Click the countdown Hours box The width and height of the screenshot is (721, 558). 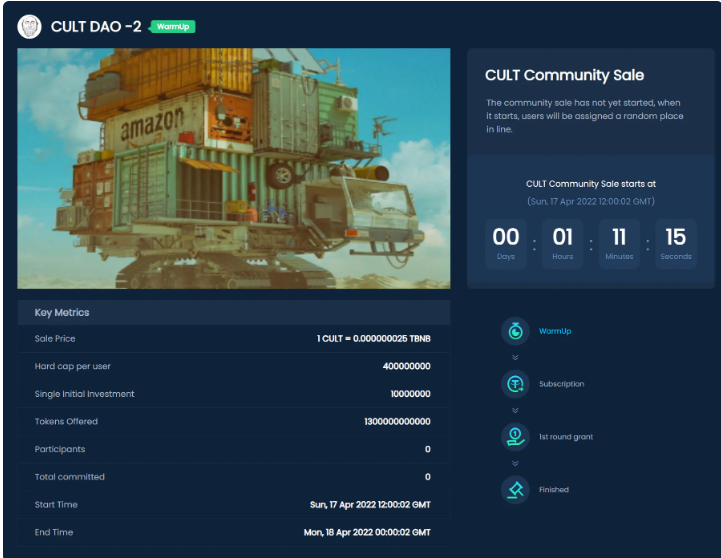pyautogui.click(x=562, y=244)
